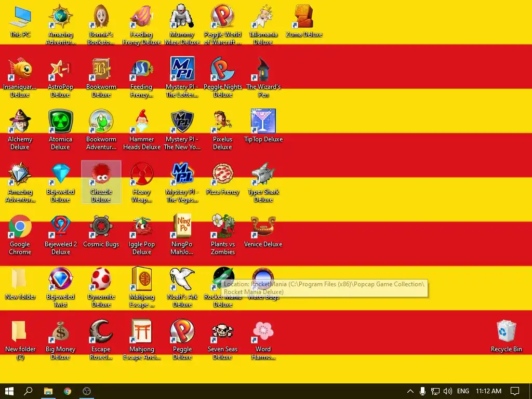Select the Bejeweled 2 Deluxe shortcut
The height and width of the screenshot is (399, 532).
click(60, 235)
